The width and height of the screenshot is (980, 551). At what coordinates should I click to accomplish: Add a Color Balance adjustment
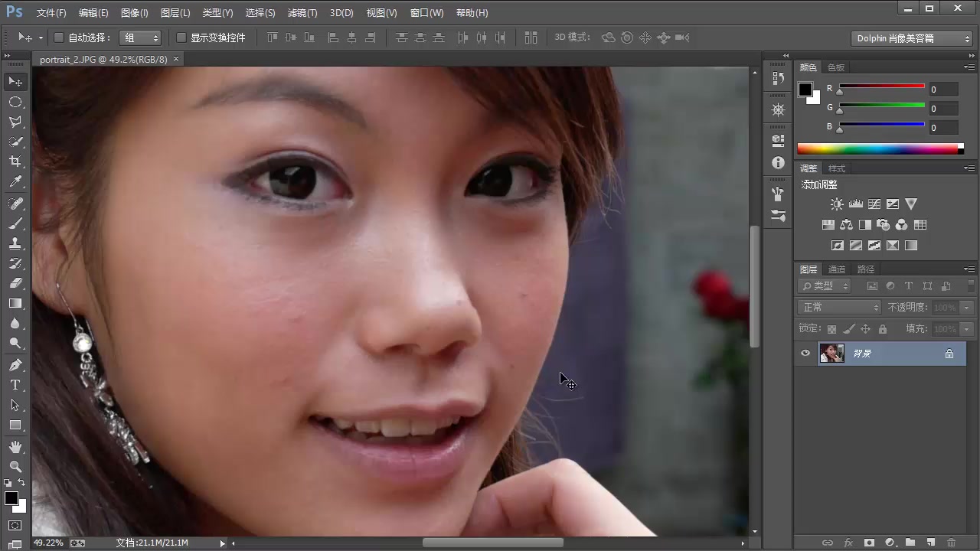click(x=846, y=225)
